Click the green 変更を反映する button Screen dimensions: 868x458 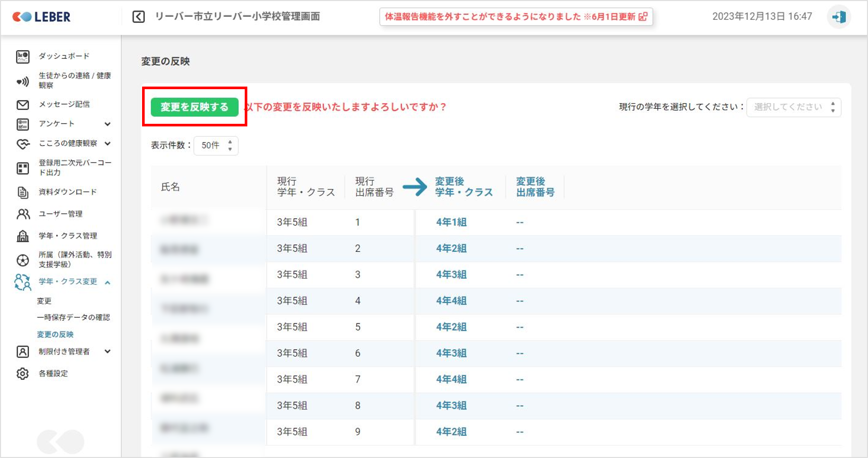click(x=194, y=107)
